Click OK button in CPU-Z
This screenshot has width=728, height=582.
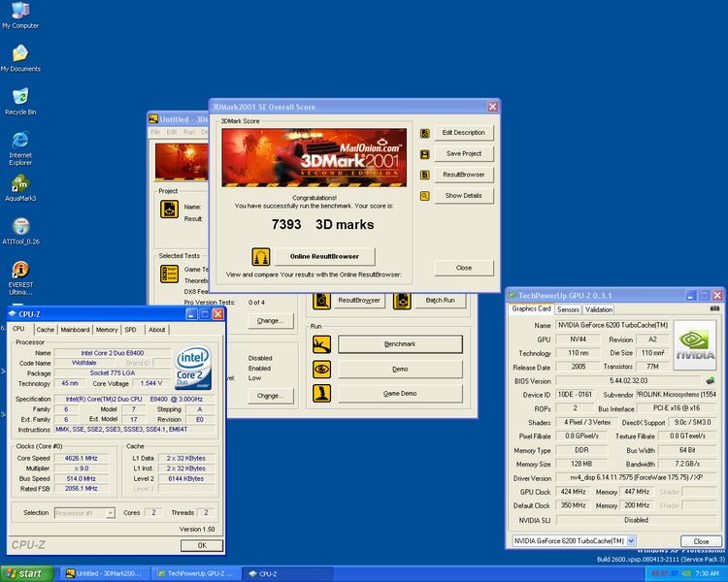pyautogui.click(x=202, y=545)
